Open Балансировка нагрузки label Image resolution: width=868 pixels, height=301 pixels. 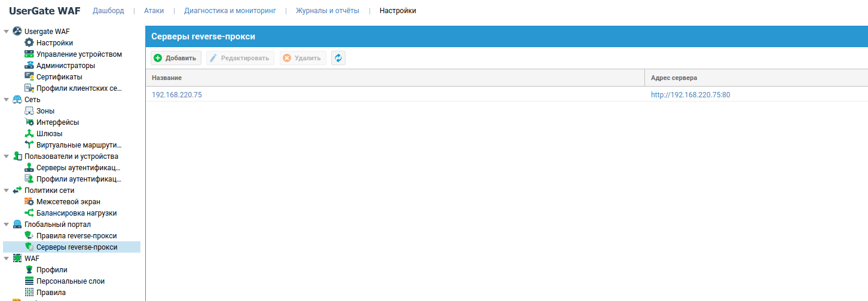click(x=77, y=213)
